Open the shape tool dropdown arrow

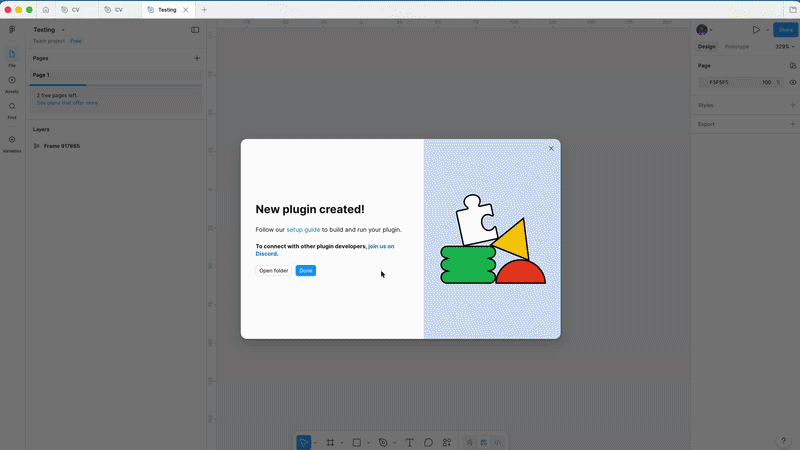tap(368, 442)
